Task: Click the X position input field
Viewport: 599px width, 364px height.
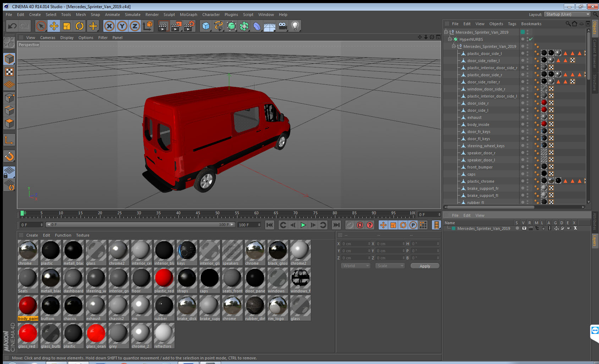Action: click(x=356, y=244)
